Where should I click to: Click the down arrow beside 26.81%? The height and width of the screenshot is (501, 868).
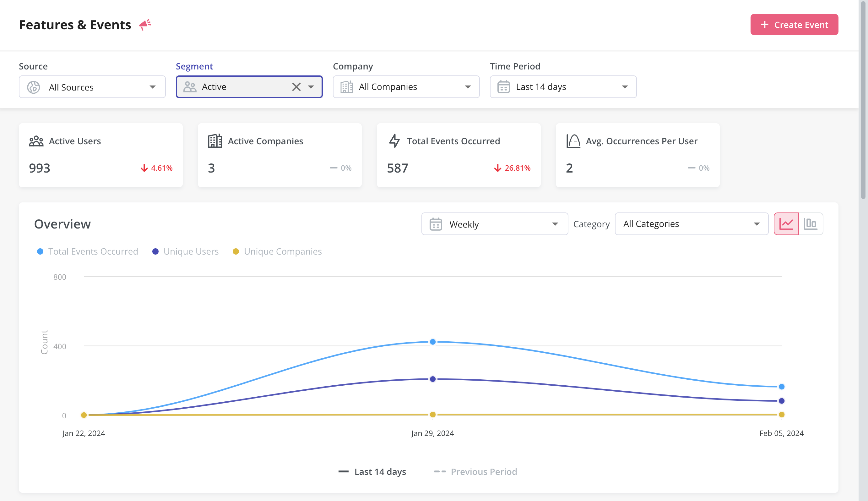[x=497, y=168]
